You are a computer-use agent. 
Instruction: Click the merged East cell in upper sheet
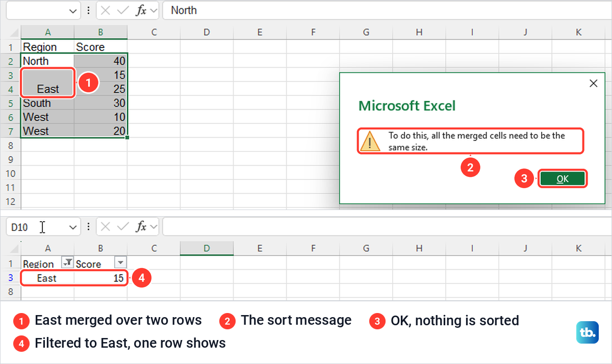point(48,82)
